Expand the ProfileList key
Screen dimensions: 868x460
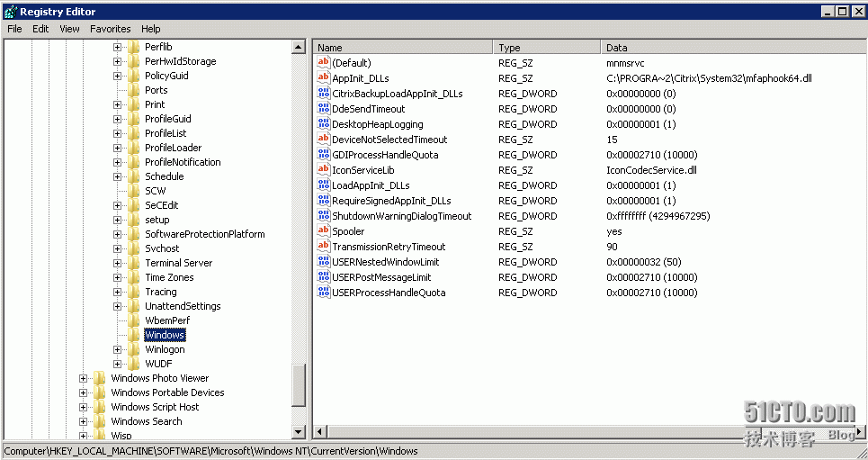[117, 133]
